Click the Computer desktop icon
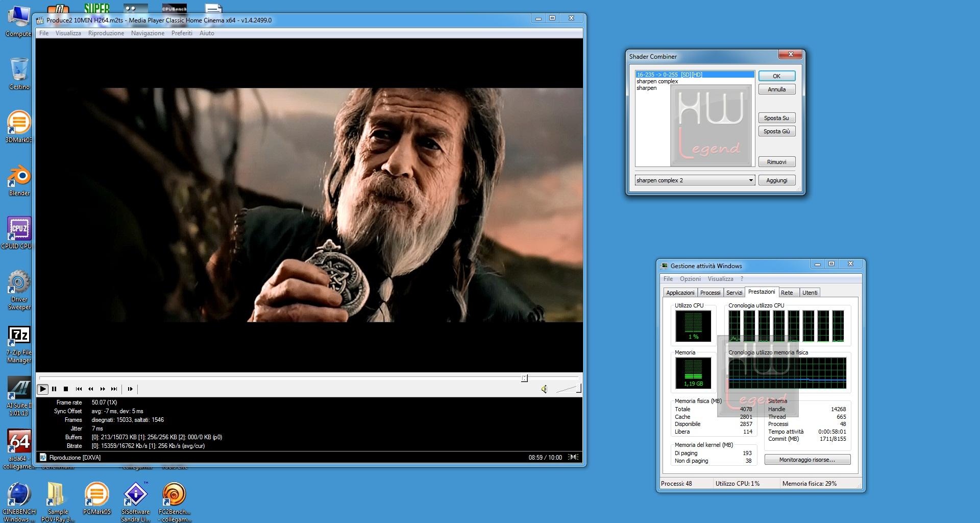 [x=18, y=21]
